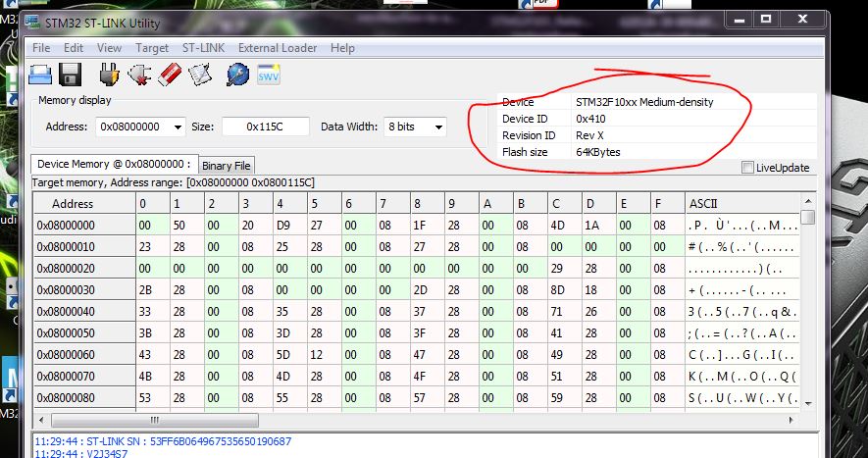Click horizontal scrollbar left arrow
This screenshot has height=458, width=868.
click(x=40, y=420)
